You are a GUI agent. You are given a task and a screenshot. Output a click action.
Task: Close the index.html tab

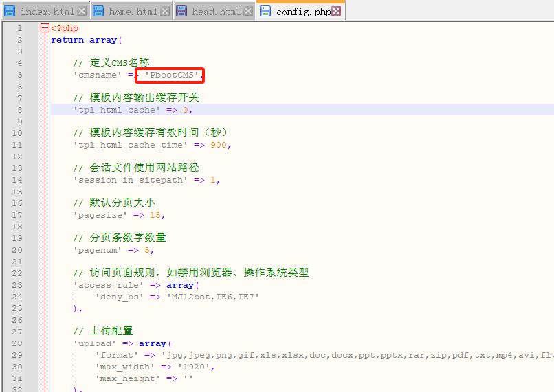(82, 12)
